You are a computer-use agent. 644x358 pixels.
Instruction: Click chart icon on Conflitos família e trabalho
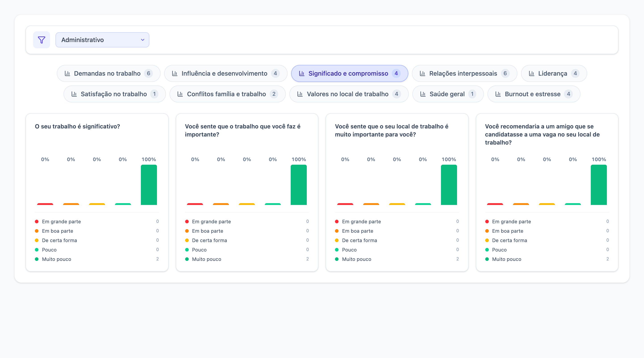180,94
